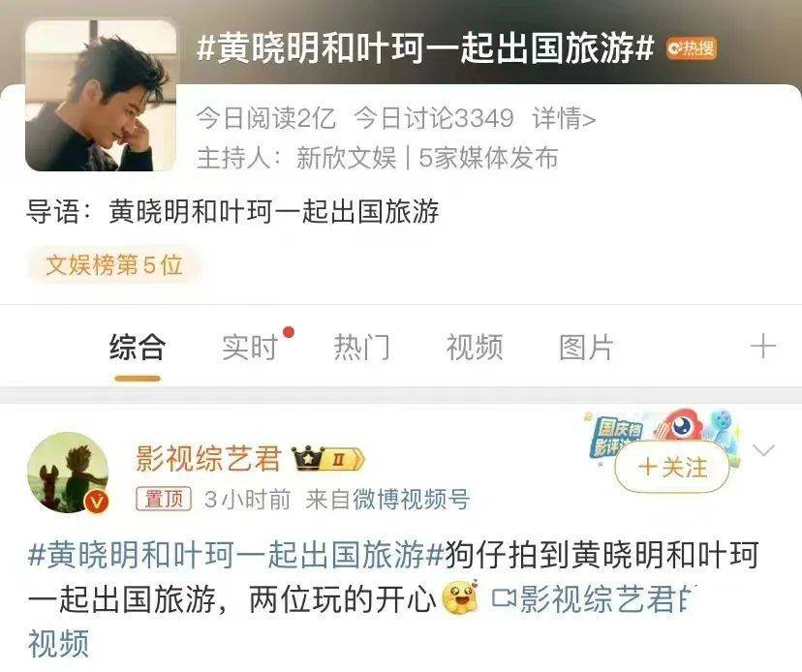
Task: Expand post options chevron arrow
Action: [763, 450]
